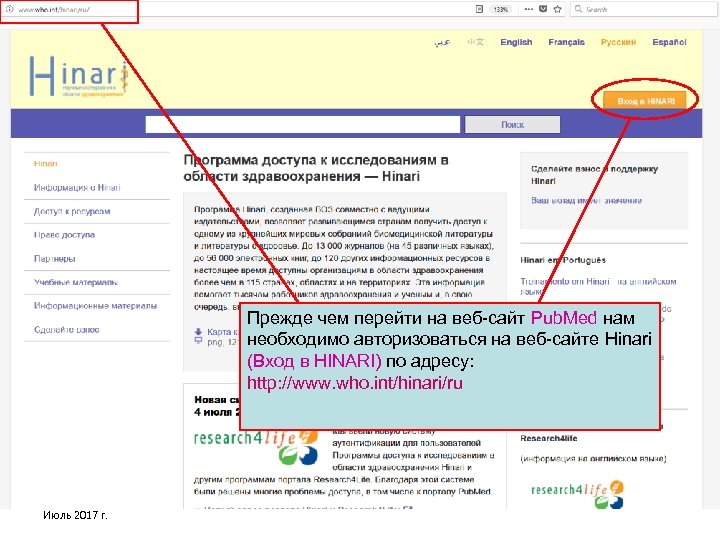Open the page actions three-dots menu

pyautogui.click(x=529, y=9)
